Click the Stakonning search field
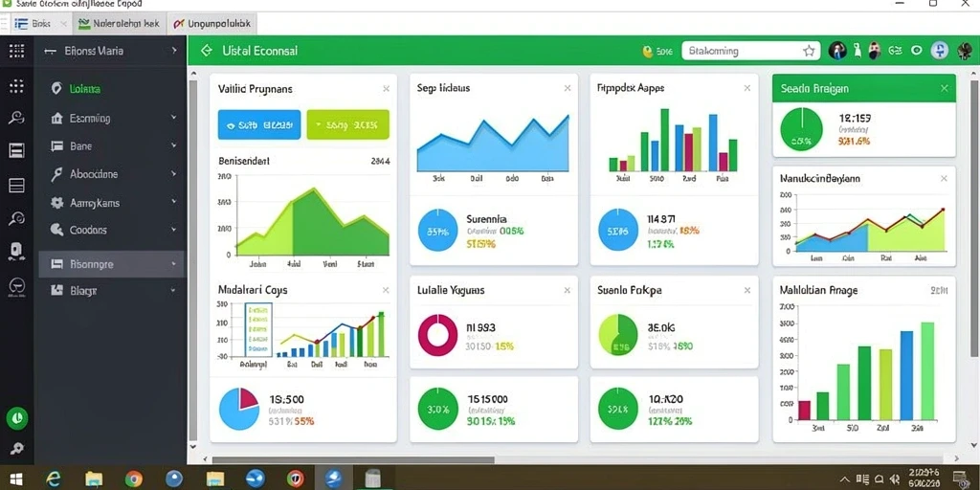Screen dimensions: 980x490 click(x=743, y=52)
